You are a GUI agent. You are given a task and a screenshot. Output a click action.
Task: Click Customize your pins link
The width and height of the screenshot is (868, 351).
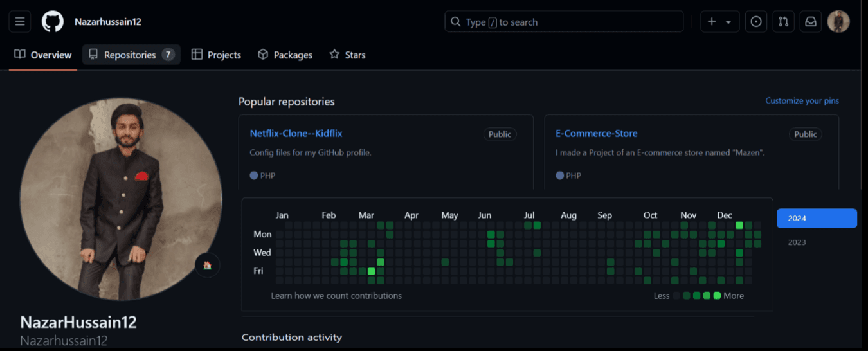click(x=802, y=101)
